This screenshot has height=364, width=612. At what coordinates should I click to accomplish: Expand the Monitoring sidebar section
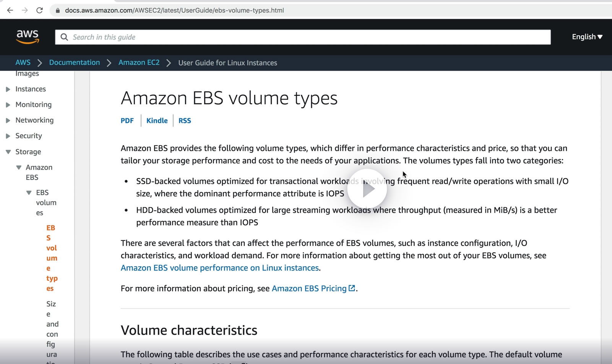pyautogui.click(x=8, y=105)
